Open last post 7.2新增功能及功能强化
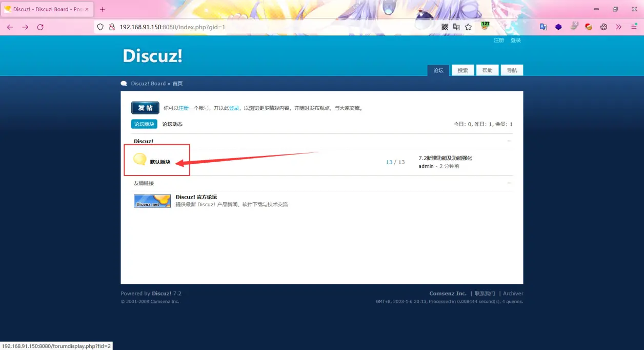The height and width of the screenshot is (350, 644). tap(445, 158)
